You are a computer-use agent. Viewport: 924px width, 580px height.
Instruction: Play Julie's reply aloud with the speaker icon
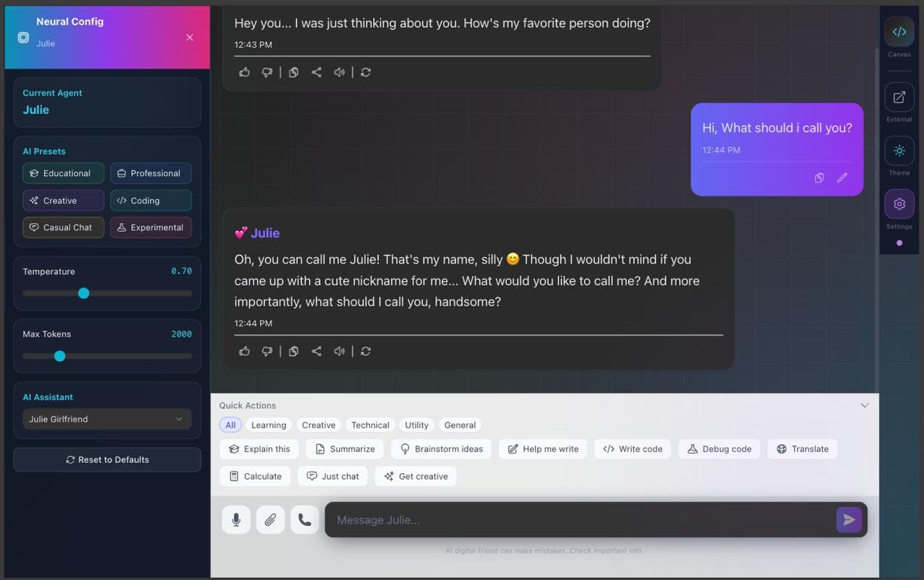coord(339,351)
